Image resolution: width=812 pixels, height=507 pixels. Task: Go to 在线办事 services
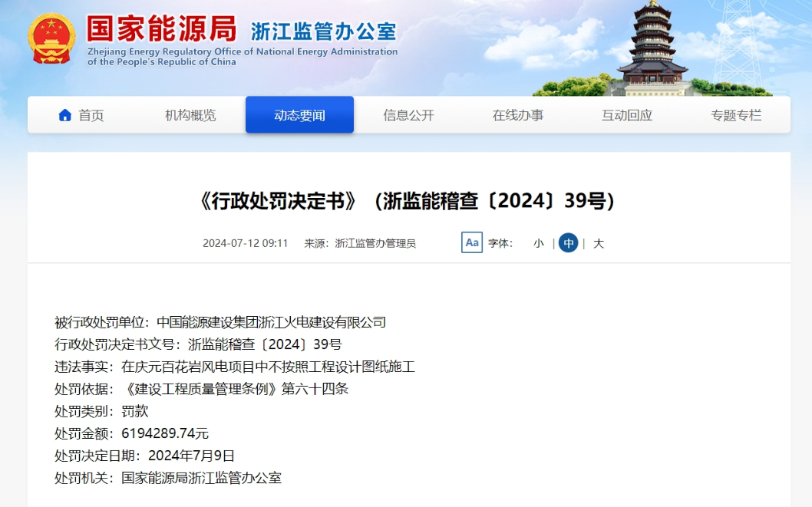[x=518, y=115]
